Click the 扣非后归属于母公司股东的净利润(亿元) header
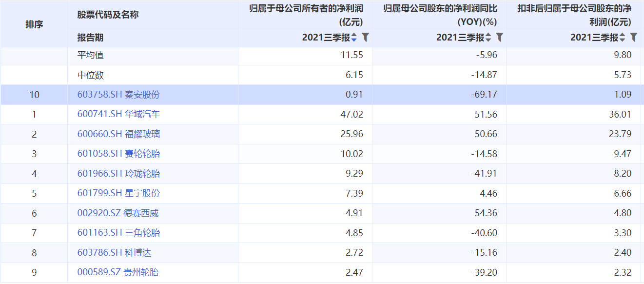Viewport: 644px width, 284px height. coord(574,15)
